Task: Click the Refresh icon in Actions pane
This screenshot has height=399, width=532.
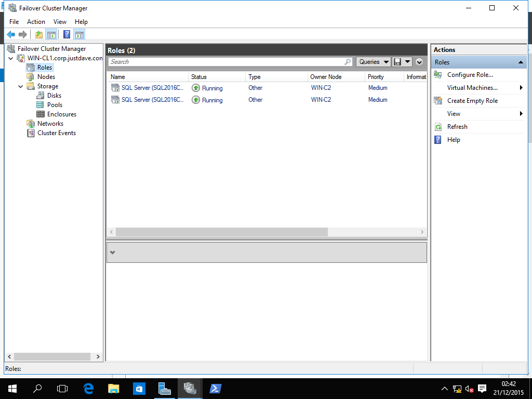Action: click(x=438, y=127)
